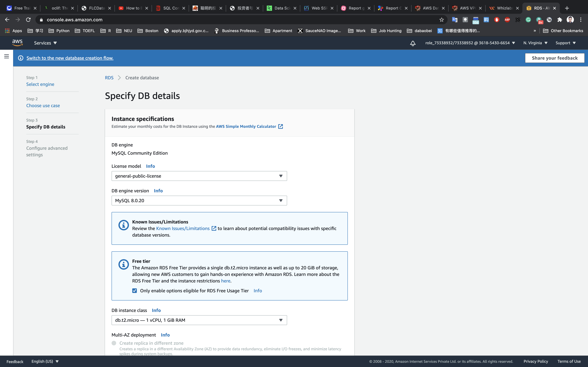Click the browser address bar
The height and width of the screenshot is (367, 588).
(219, 20)
